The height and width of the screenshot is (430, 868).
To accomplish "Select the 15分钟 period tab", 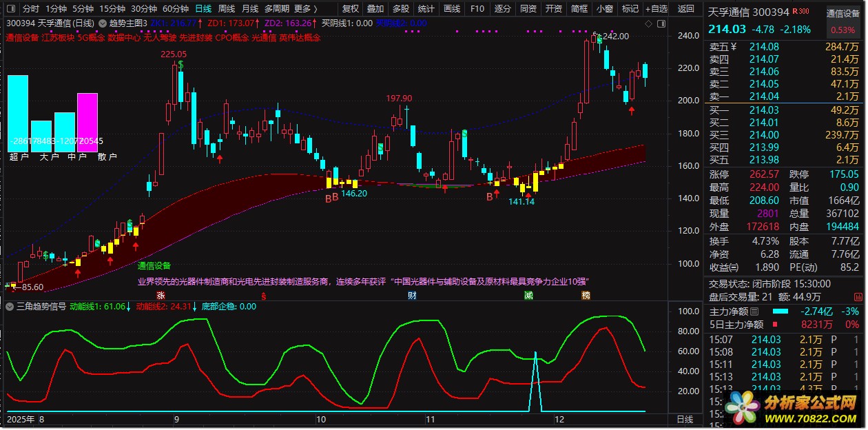I will coord(112,9).
